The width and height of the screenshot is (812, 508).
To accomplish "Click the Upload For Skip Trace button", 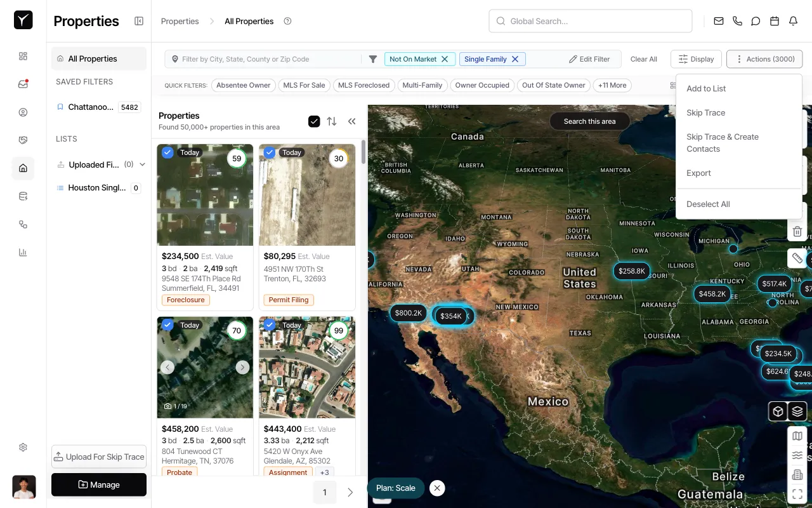I will [x=99, y=457].
